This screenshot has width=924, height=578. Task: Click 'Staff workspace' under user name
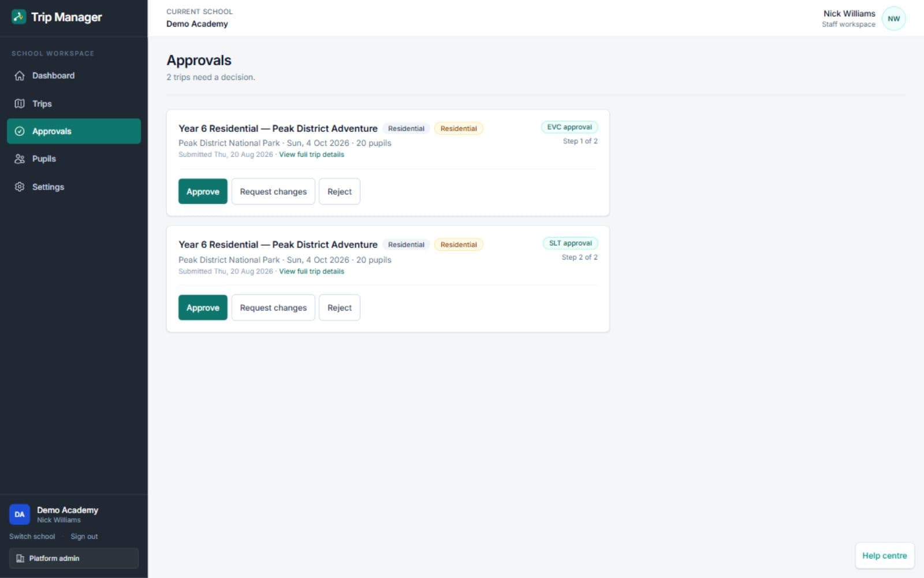tap(848, 24)
